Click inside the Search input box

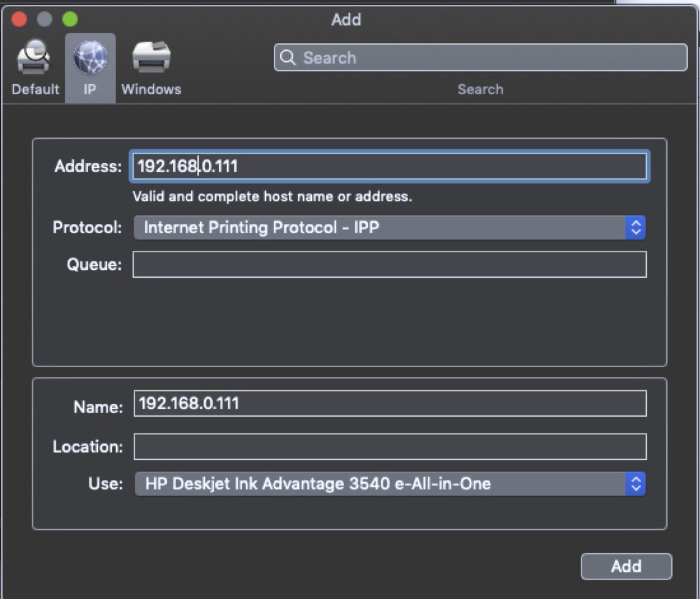(x=428, y=58)
